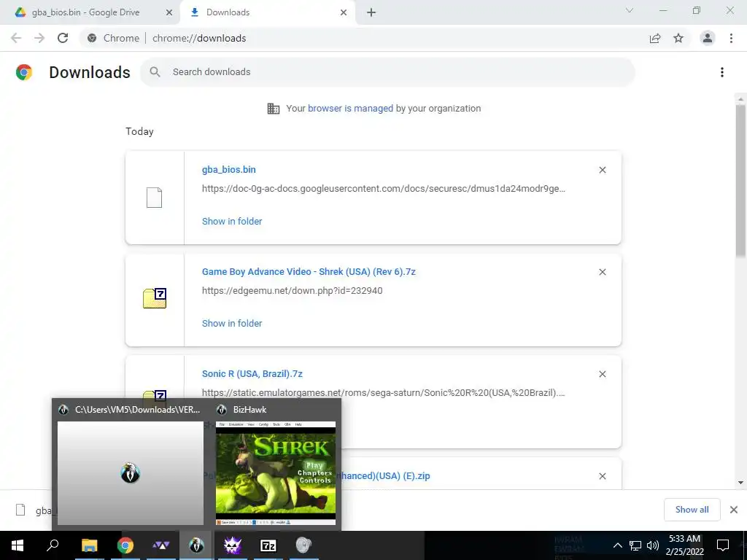
Task: Select the BizHawk Shrek window preview
Action: [275, 472]
